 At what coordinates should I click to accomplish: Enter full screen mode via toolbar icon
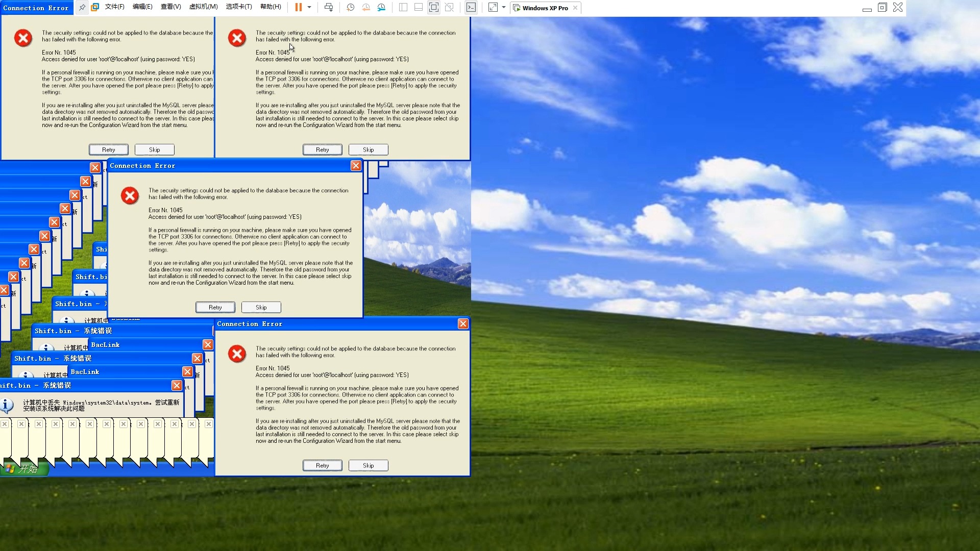tap(433, 7)
